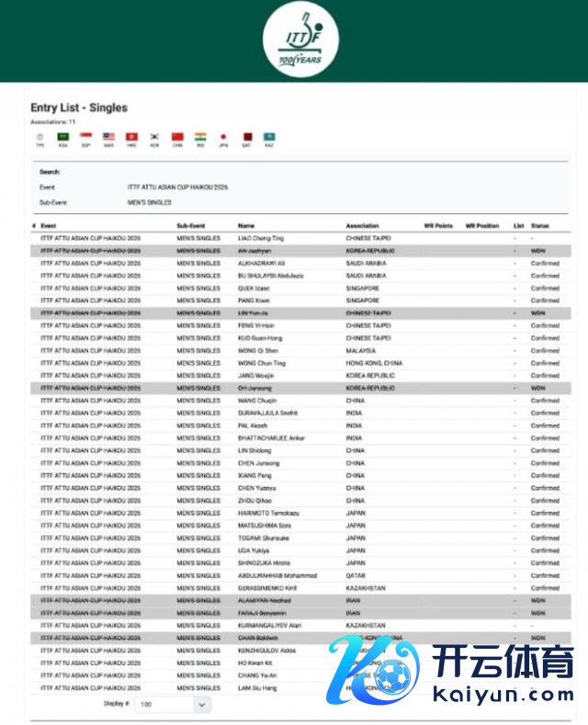Select the Japan (JPN) flag icon
The height and width of the screenshot is (725, 588).
point(223,137)
